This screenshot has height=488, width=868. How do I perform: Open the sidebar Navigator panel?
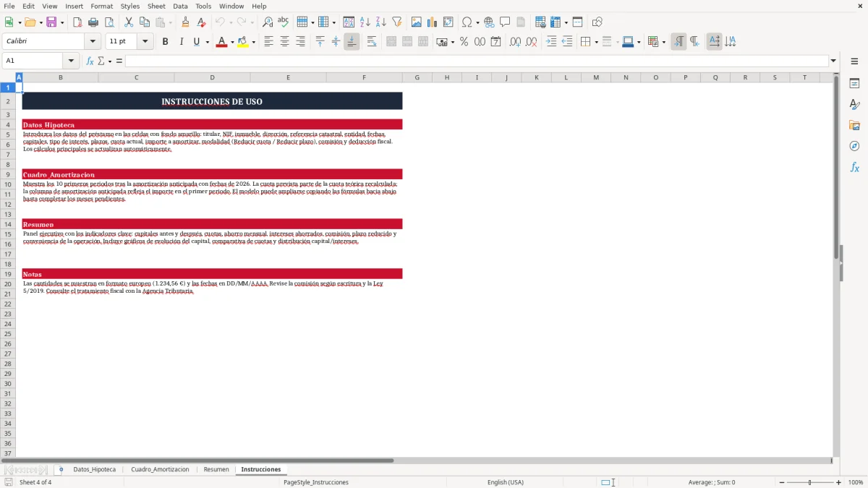click(854, 146)
